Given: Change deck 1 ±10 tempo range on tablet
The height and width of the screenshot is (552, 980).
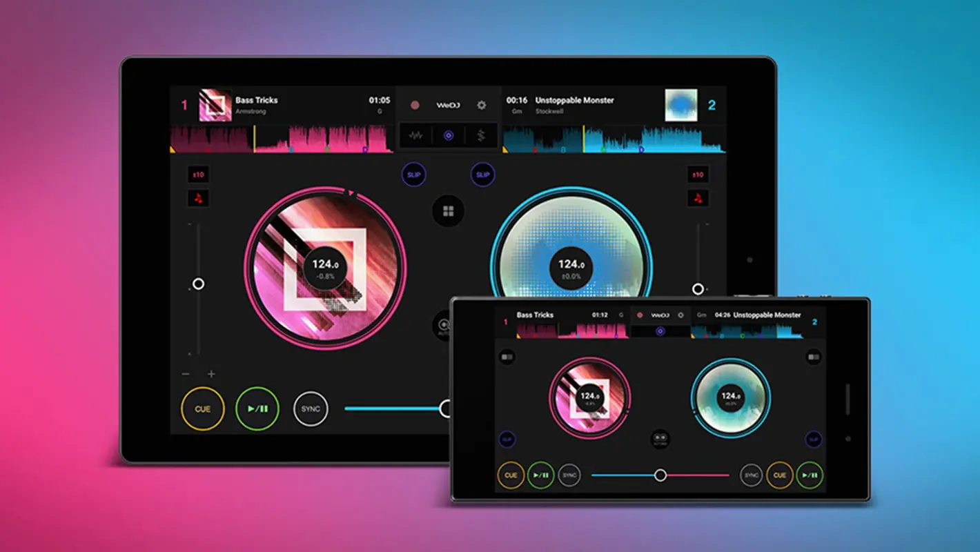Looking at the screenshot, I should click(x=199, y=175).
